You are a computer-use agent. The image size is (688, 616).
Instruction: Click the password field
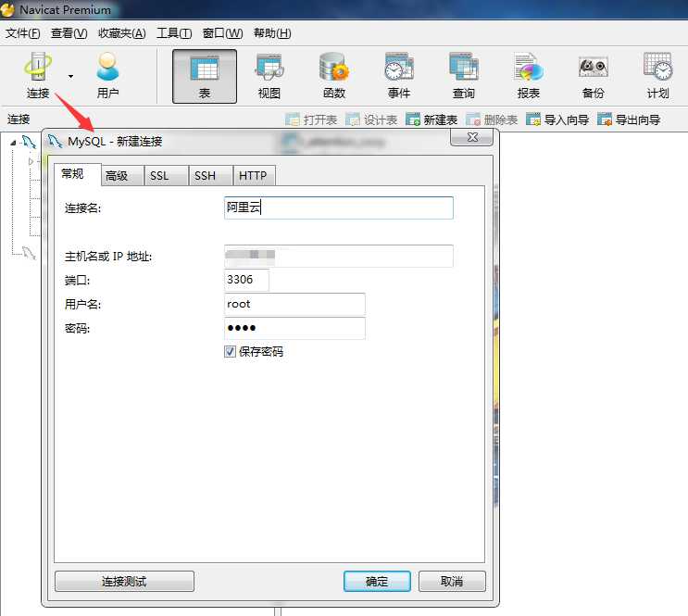(x=294, y=329)
